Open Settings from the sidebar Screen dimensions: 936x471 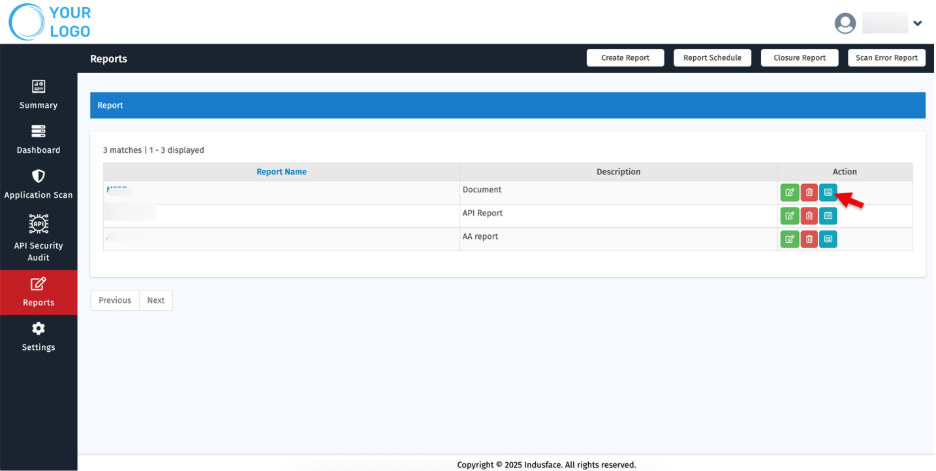[38, 337]
